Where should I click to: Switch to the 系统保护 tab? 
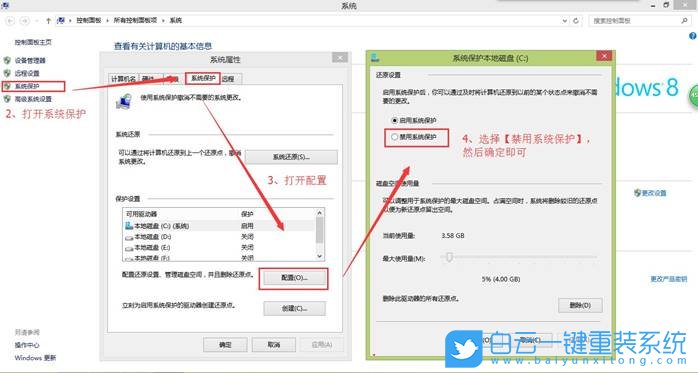point(203,78)
